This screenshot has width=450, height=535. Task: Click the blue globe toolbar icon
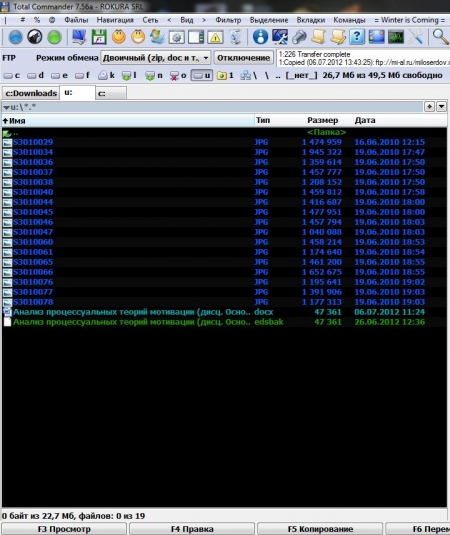tap(15, 37)
